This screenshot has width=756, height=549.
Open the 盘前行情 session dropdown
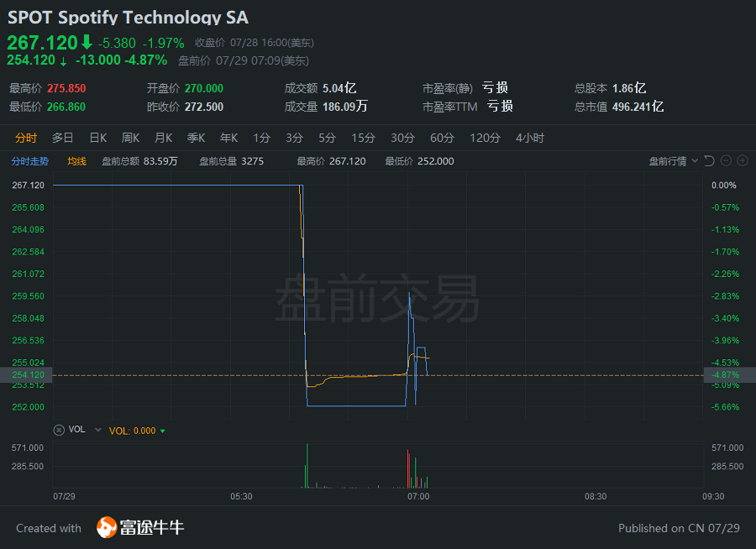click(x=673, y=161)
